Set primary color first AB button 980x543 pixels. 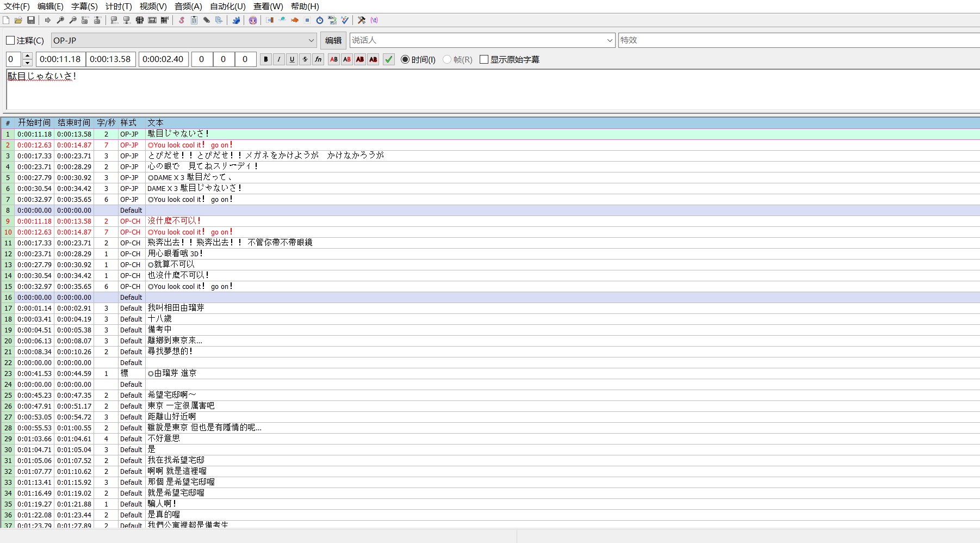(334, 59)
